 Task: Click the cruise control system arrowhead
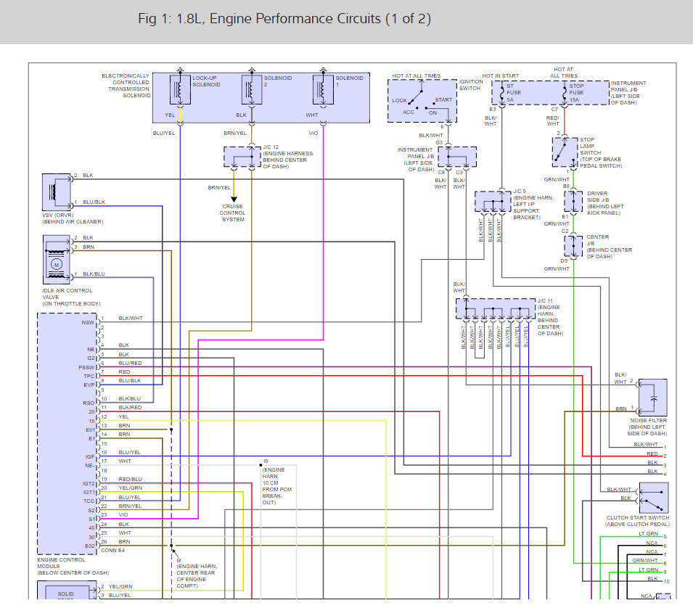[x=234, y=200]
